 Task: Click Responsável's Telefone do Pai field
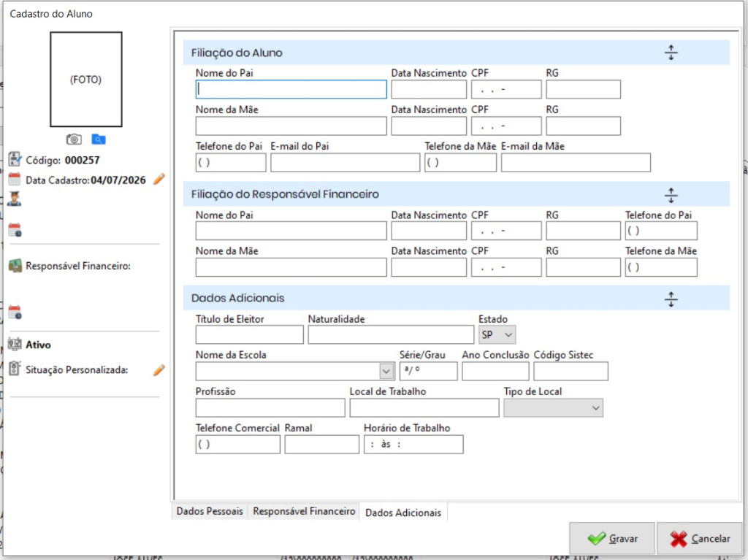click(660, 231)
